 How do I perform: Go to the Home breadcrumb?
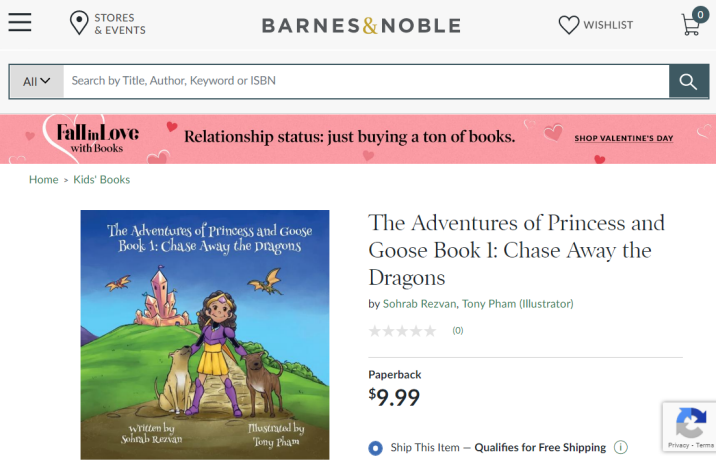44,180
